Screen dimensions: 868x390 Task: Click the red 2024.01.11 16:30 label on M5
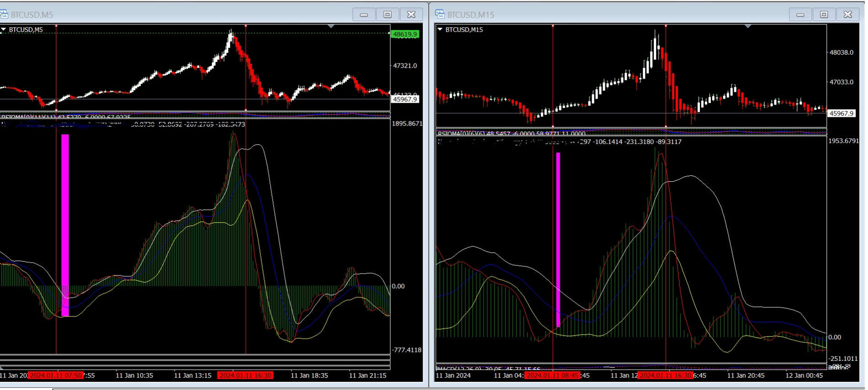(245, 375)
